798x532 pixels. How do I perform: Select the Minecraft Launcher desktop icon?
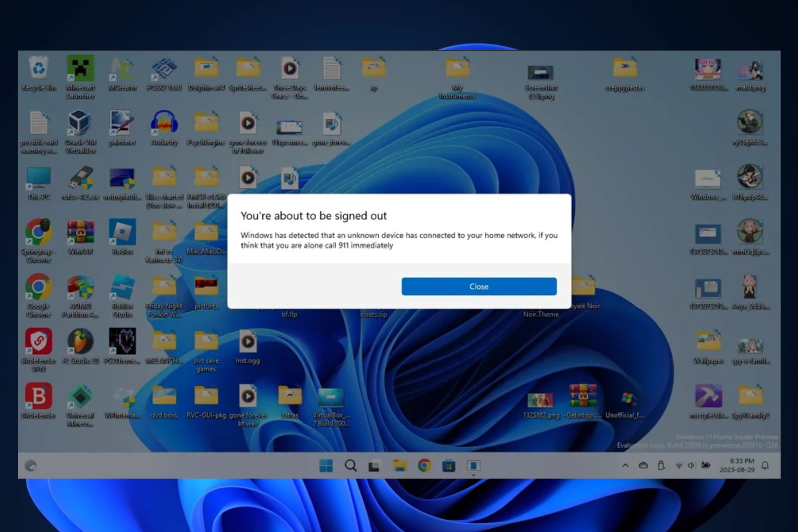(x=80, y=77)
